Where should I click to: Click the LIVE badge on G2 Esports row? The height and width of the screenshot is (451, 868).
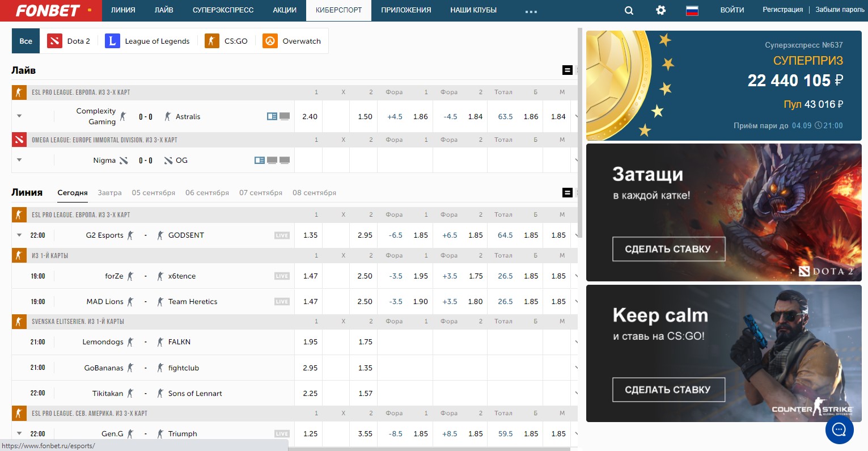(282, 235)
